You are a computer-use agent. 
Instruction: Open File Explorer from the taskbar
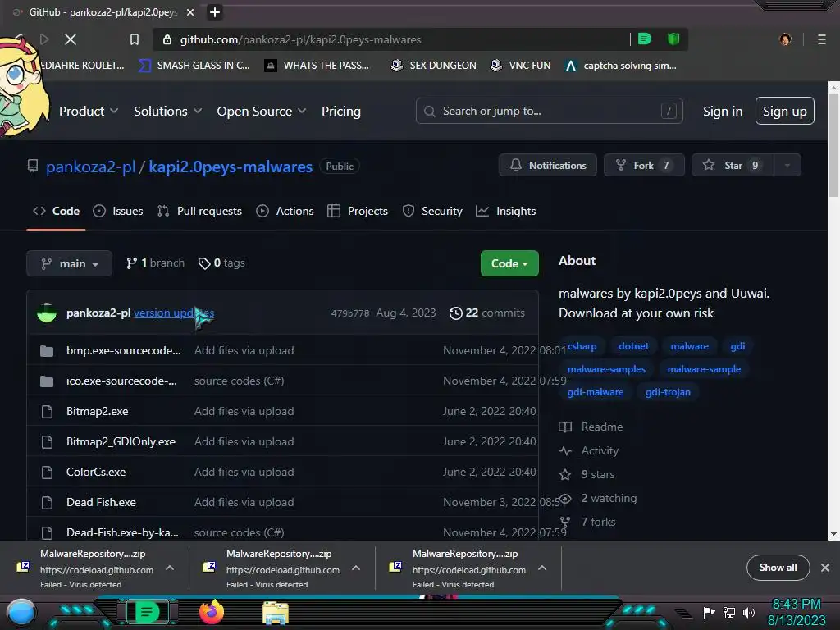point(276,613)
